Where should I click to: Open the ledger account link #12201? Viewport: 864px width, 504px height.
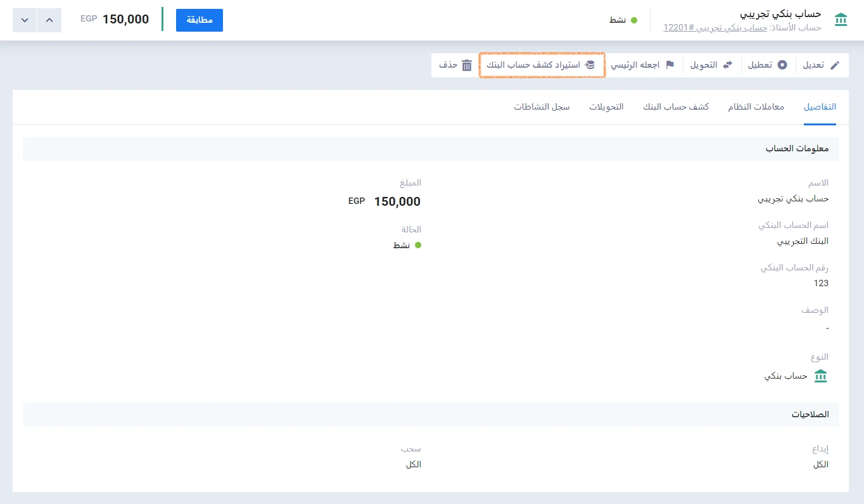pos(715,28)
